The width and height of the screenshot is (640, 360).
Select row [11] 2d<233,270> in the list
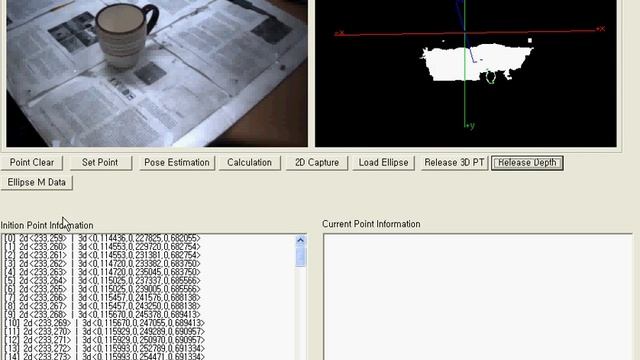(x=104, y=331)
